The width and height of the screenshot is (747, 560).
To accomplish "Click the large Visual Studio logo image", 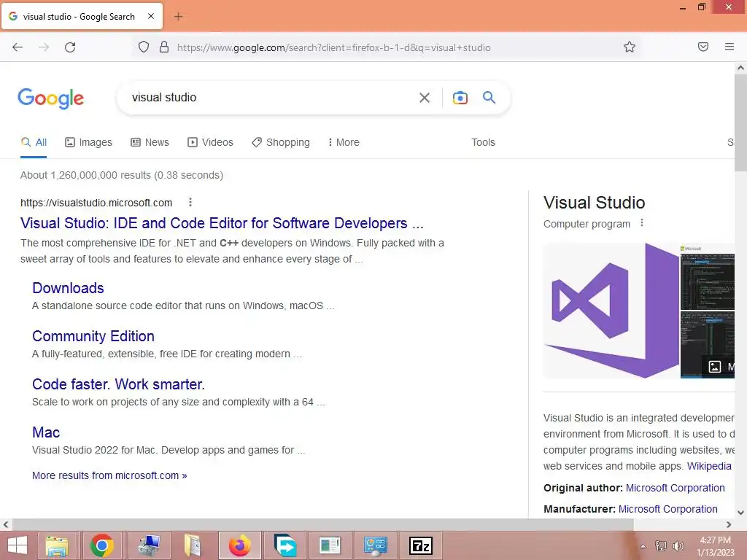I will 611,311.
